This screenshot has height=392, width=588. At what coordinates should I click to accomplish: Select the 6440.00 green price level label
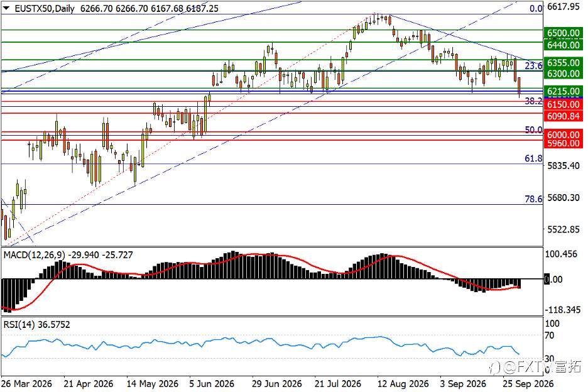tap(563, 45)
